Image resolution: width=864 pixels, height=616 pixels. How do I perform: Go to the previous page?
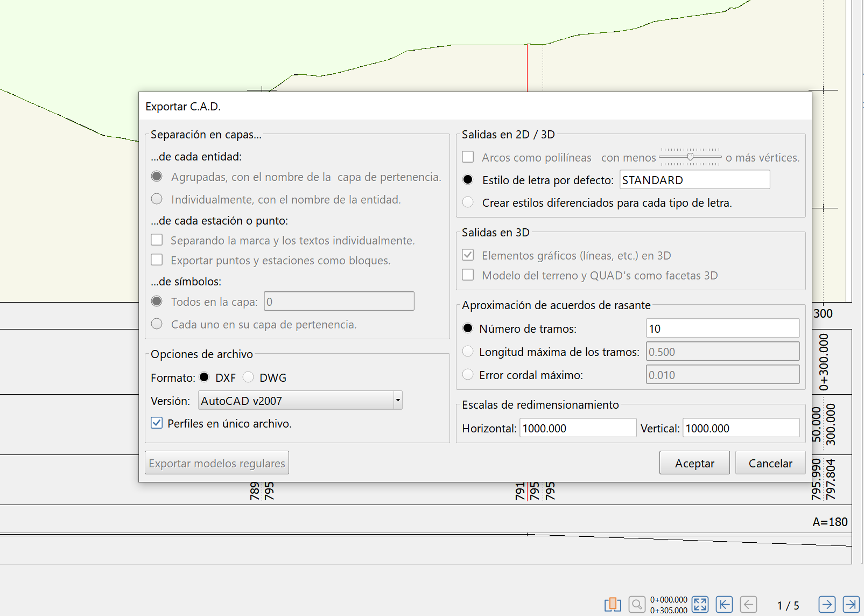click(749, 604)
